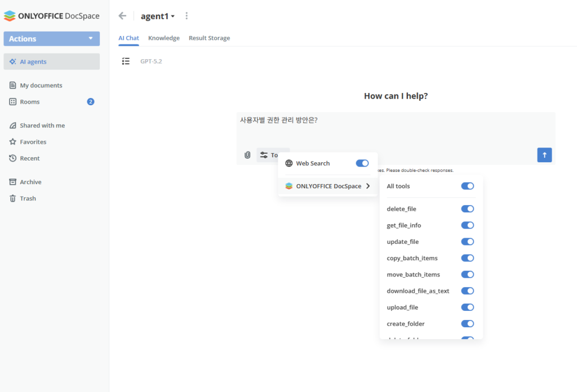Viewport: 577px width, 392px height.
Task: Disable the upload_file switch
Action: pos(467,308)
